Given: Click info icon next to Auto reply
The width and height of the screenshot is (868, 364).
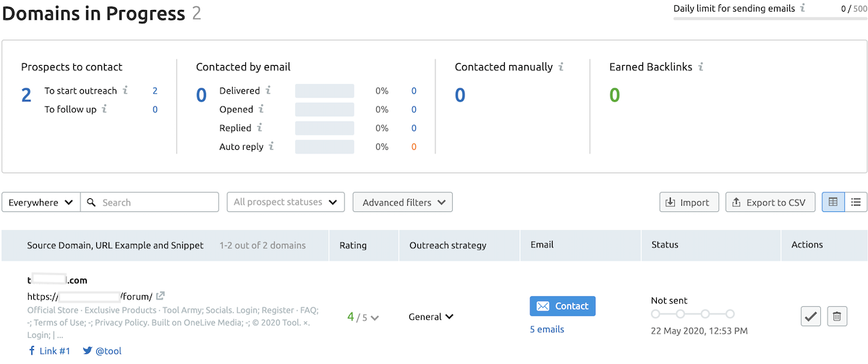Looking at the screenshot, I should pos(271,146).
